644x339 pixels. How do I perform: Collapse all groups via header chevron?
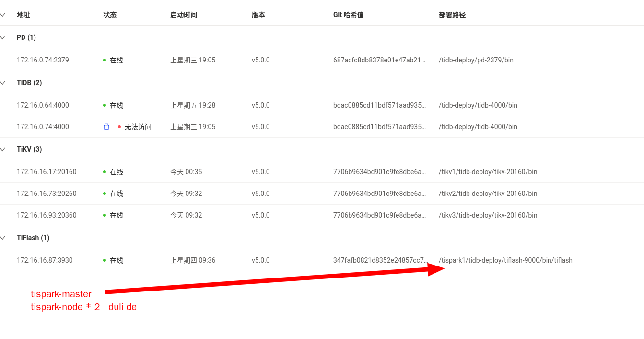2,15
